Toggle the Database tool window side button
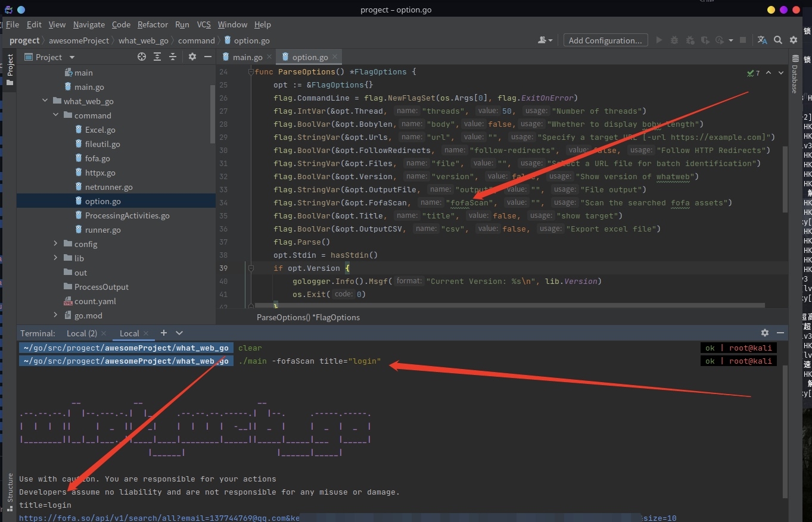Screen dimensions: 812x522 (795, 74)
